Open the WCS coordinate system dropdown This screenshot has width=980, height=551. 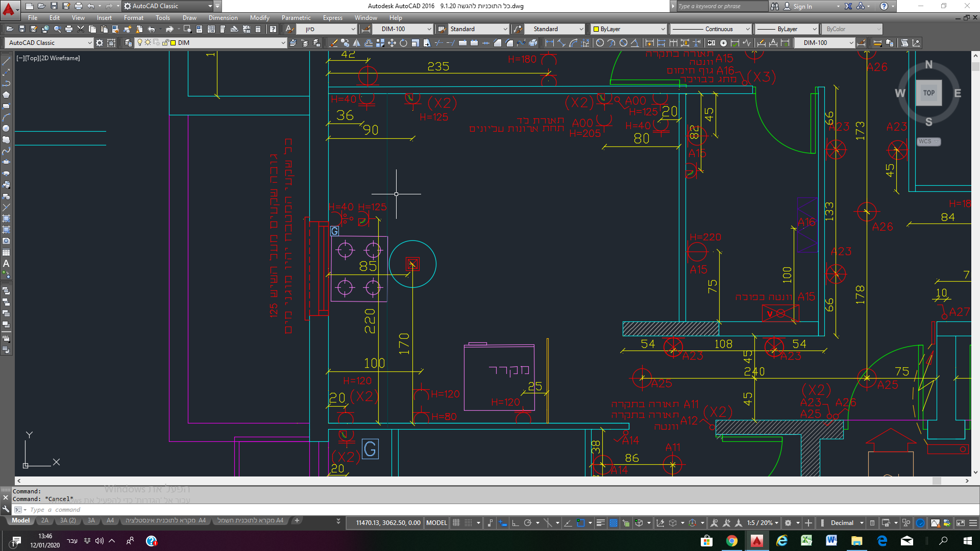click(x=929, y=141)
